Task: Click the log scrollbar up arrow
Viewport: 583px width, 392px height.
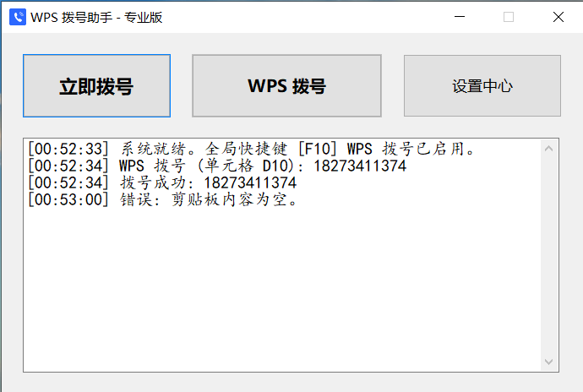Action: 549,149
